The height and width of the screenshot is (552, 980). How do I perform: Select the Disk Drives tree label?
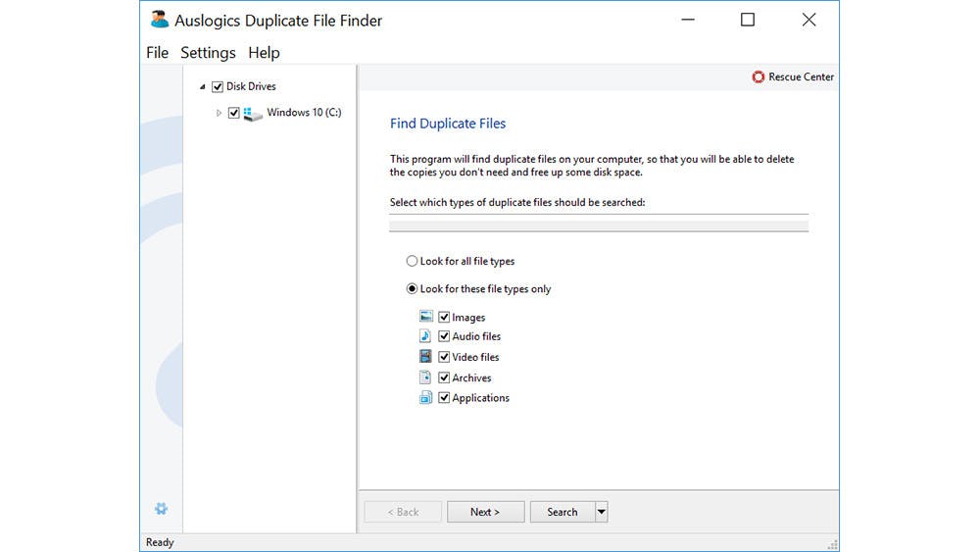coord(251,86)
